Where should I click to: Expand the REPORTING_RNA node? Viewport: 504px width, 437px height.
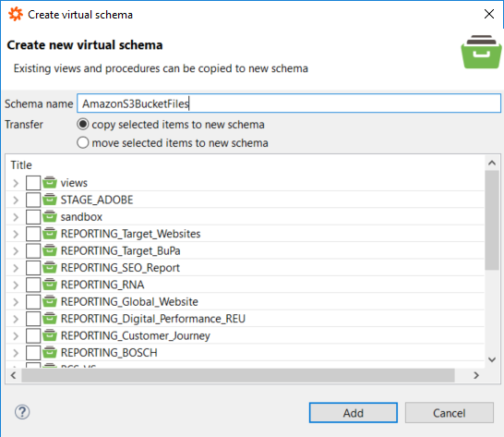tap(16, 285)
